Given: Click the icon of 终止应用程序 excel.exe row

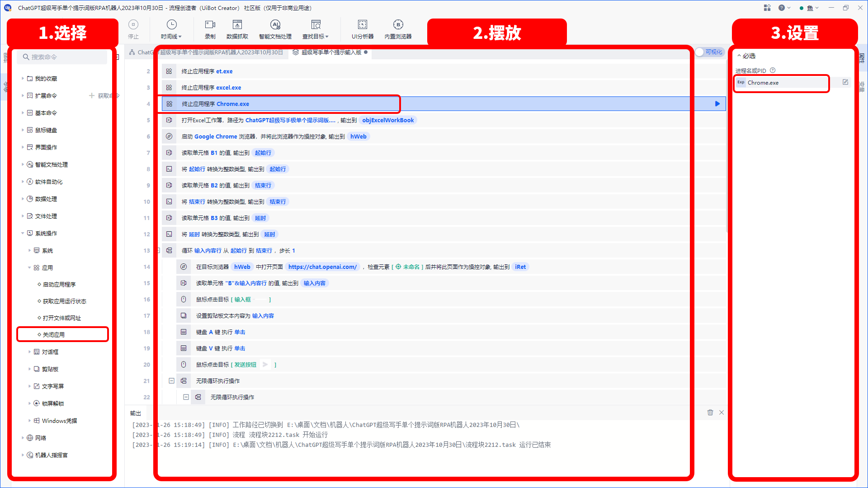Looking at the screenshot, I should coord(169,88).
